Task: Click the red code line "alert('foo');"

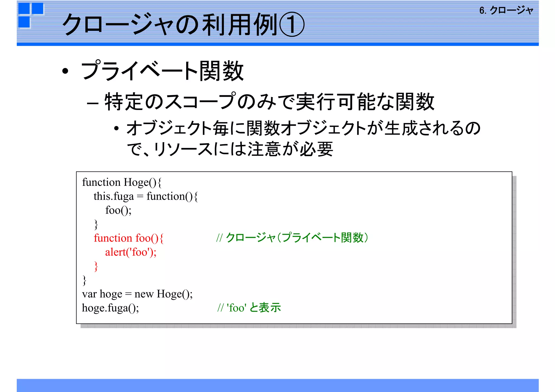Action: coord(131,252)
